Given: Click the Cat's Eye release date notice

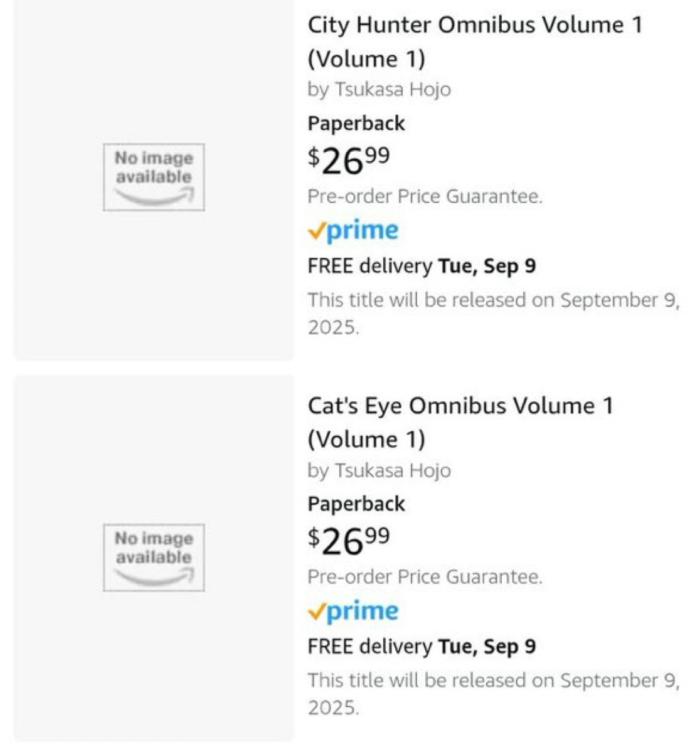Looking at the screenshot, I should [493, 694].
